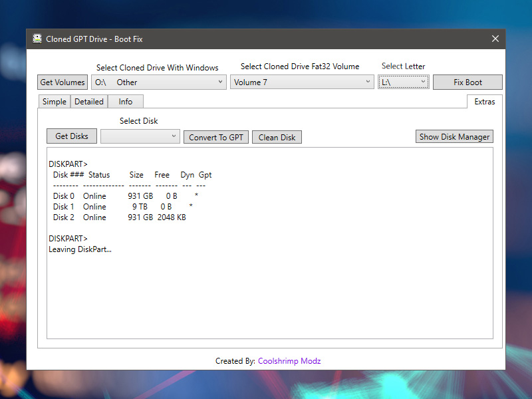Image resolution: width=532 pixels, height=399 pixels.
Task: Click the Get Volumes button
Action: pos(63,82)
